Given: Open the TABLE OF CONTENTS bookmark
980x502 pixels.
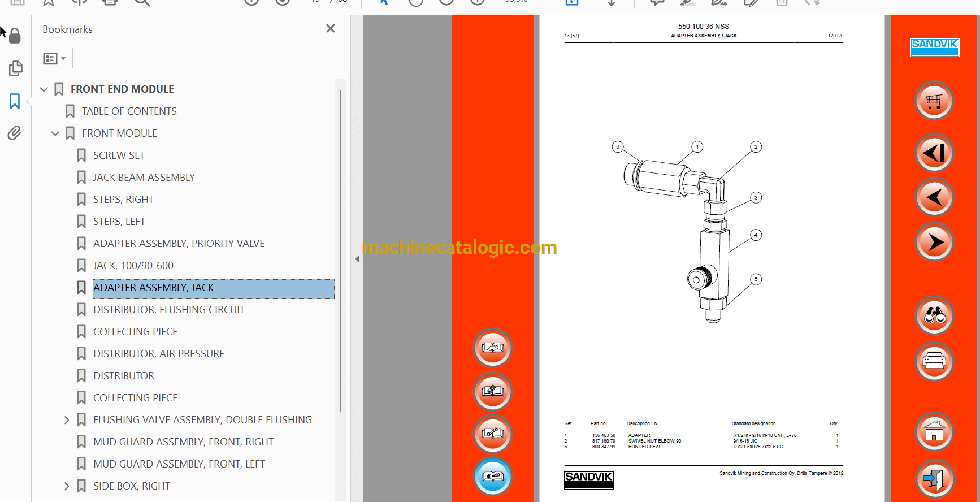Looking at the screenshot, I should pos(129,111).
